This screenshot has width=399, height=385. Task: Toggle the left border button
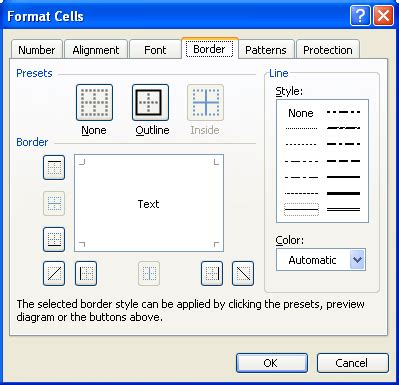coord(86,274)
